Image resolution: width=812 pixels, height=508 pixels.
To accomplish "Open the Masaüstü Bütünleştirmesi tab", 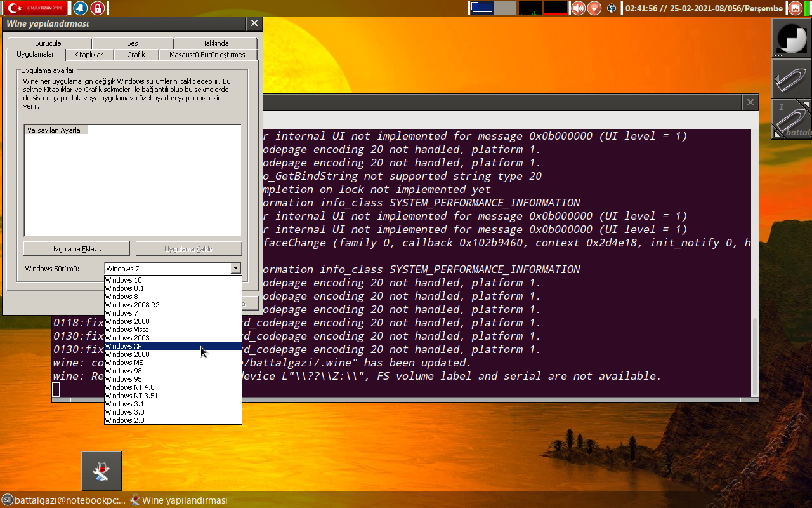I will 207,55.
